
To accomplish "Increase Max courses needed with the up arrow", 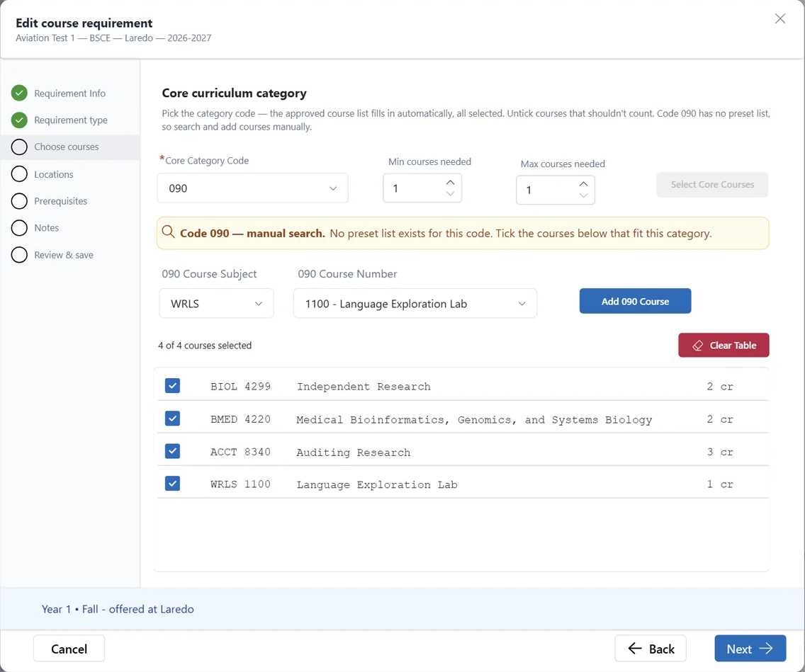I will (583, 184).
